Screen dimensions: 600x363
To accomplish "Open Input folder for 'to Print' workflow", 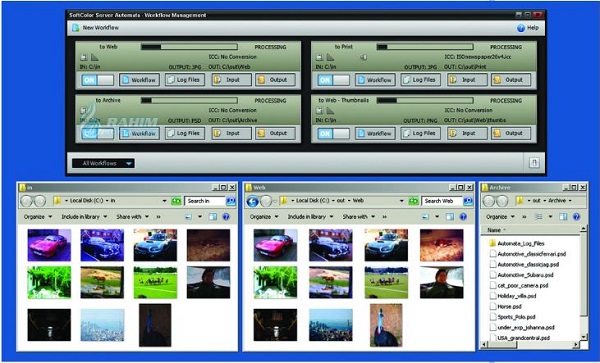I will pos(467,80).
